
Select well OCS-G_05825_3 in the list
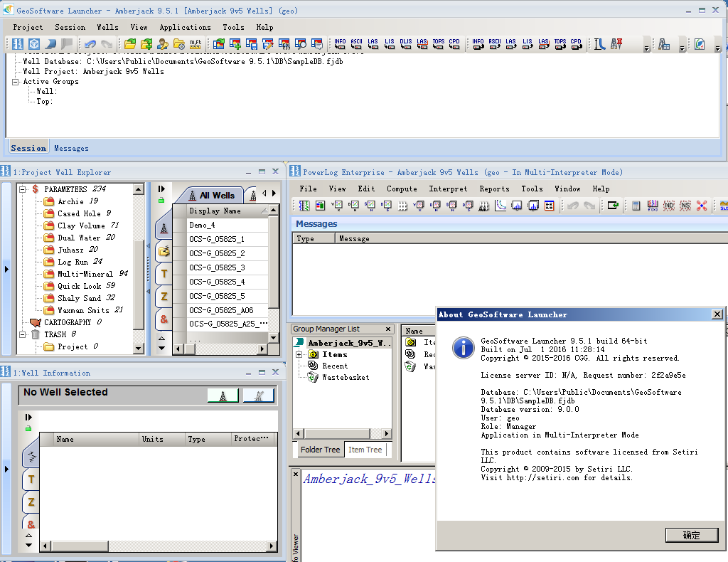tap(227, 267)
